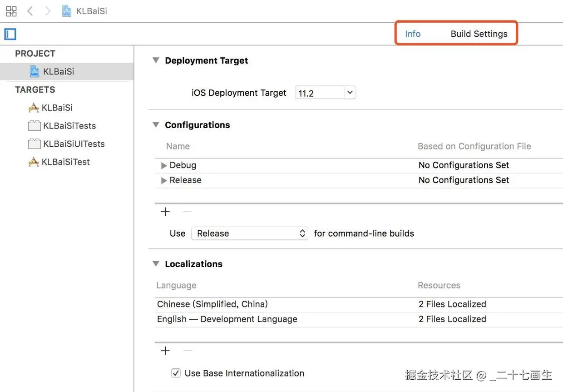Click the KLBaiSi project file icon in breadcrumb
The width and height of the screenshot is (563, 392).
click(x=67, y=11)
